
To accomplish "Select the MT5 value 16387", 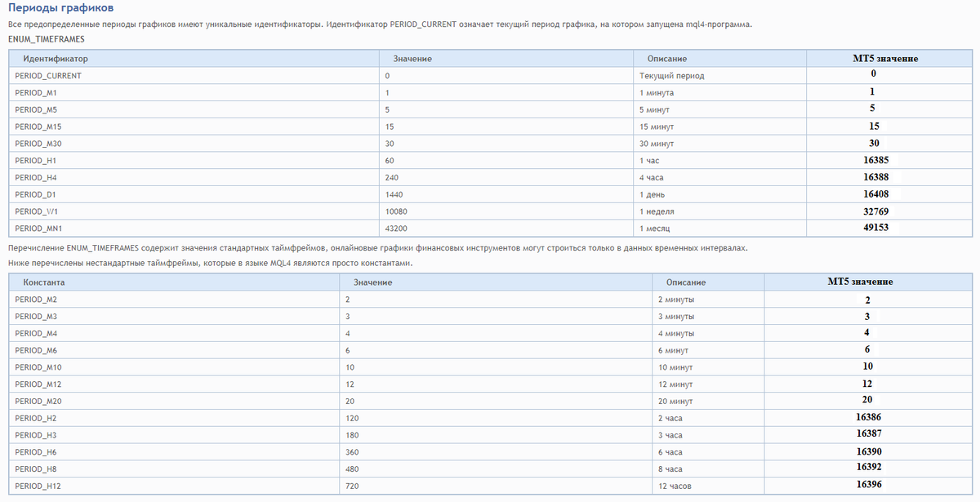I will (x=868, y=433).
